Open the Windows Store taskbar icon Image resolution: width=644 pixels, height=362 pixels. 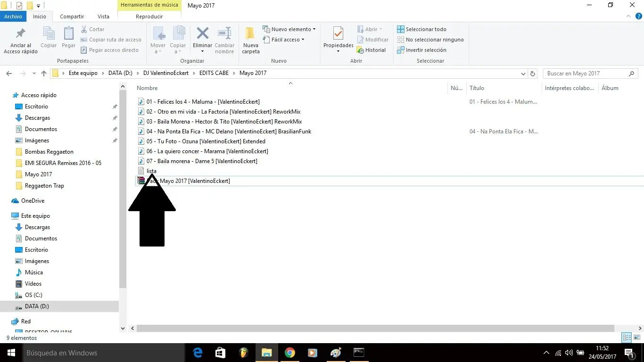pyautogui.click(x=221, y=353)
